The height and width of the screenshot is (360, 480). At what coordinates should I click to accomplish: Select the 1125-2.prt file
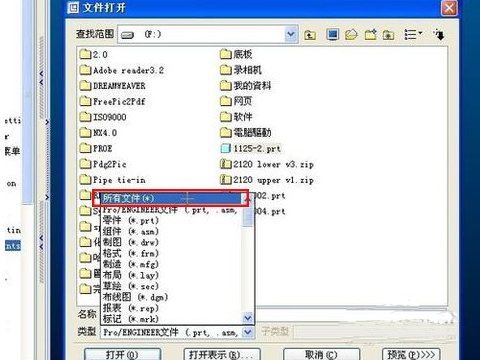coord(251,148)
